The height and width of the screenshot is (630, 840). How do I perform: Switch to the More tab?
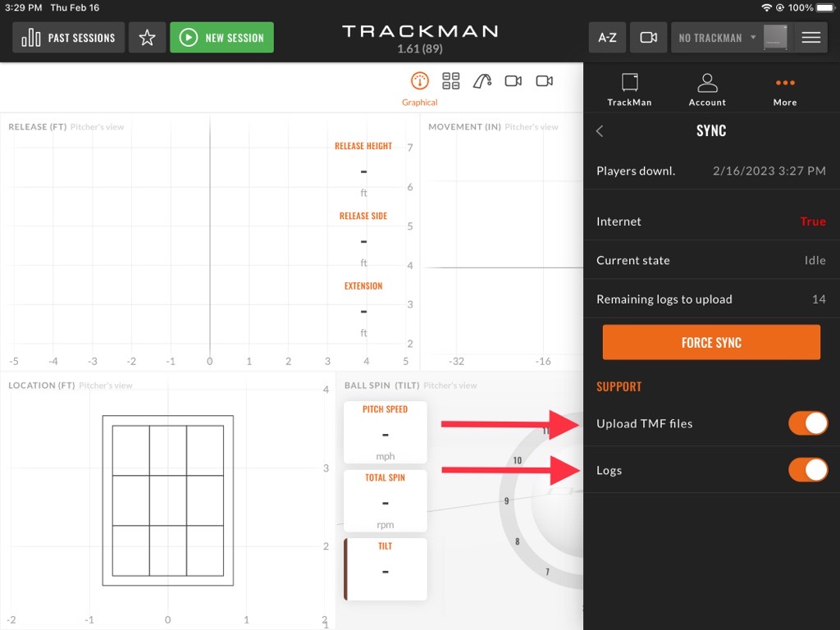(785, 89)
